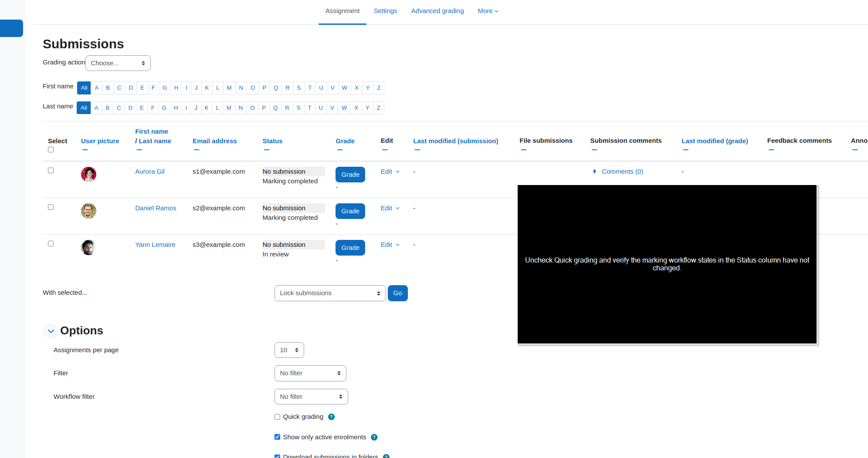
Task: Grade Yann Lemaire's submission
Action: tap(350, 248)
